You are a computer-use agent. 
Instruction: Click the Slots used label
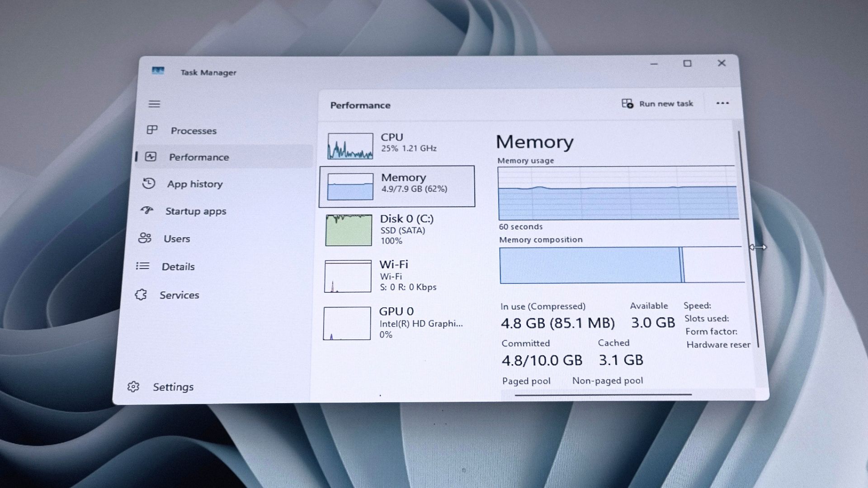click(x=707, y=318)
